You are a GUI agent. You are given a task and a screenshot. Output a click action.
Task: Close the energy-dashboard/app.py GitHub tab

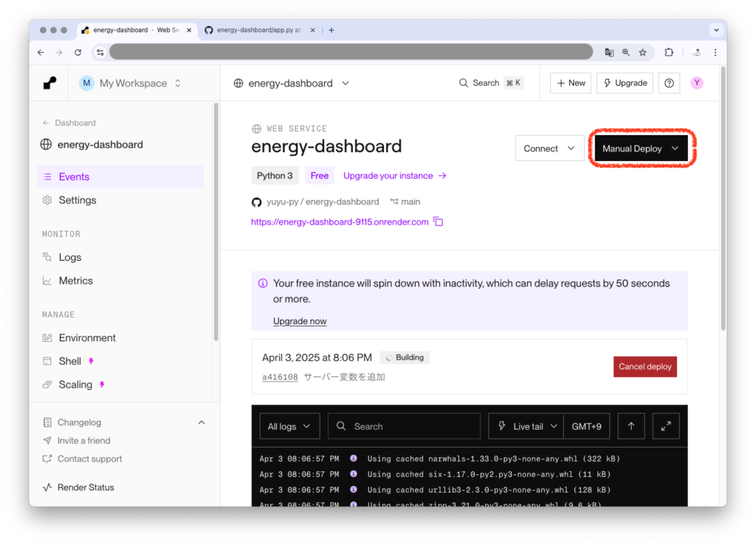(x=312, y=30)
